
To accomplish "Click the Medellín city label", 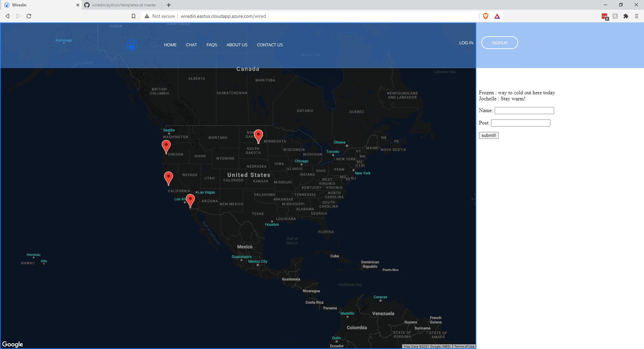I will (347, 313).
